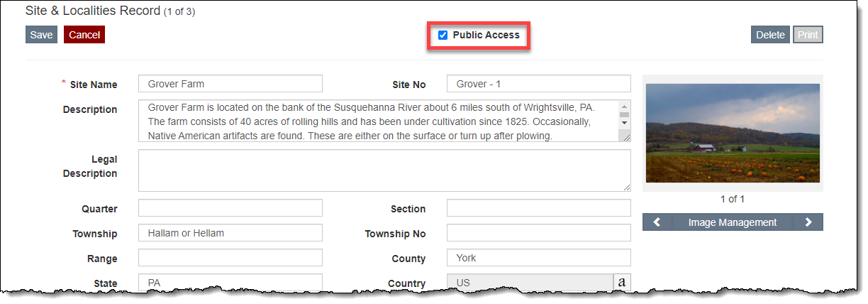
Task: Delete this site record
Action: point(770,35)
